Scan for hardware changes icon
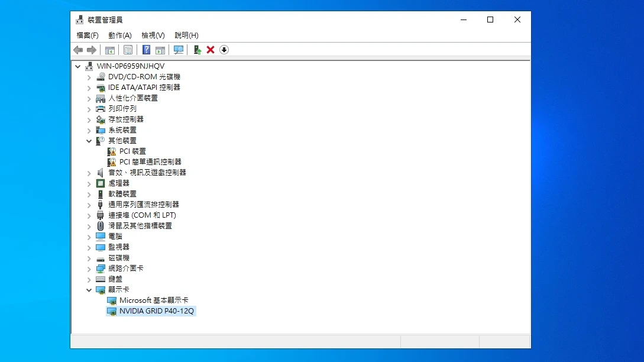Screen dimensions: 644x362 (x=178, y=50)
